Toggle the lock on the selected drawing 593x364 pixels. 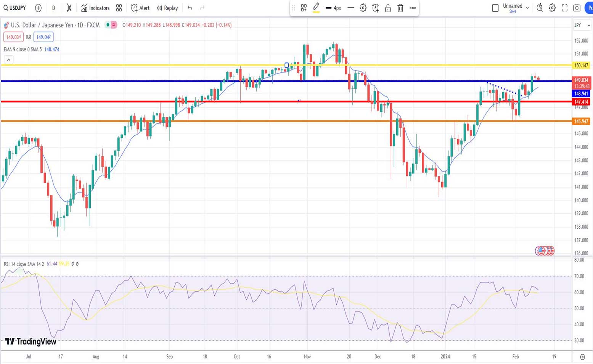(x=388, y=8)
